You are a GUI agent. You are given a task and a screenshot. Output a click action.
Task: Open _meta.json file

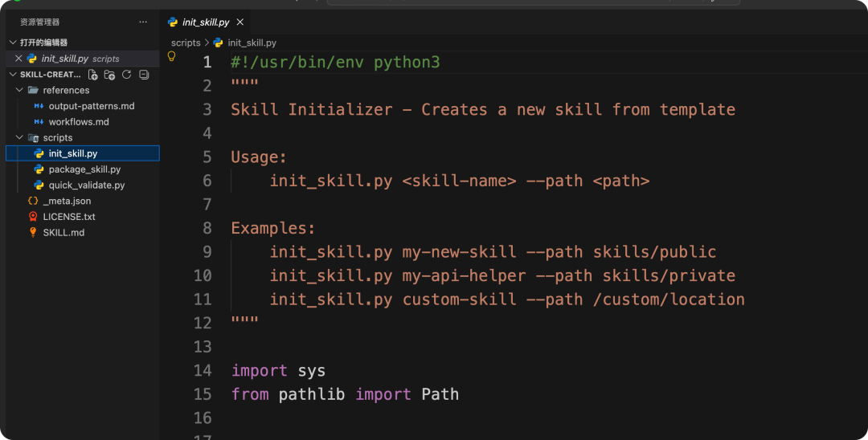point(67,201)
